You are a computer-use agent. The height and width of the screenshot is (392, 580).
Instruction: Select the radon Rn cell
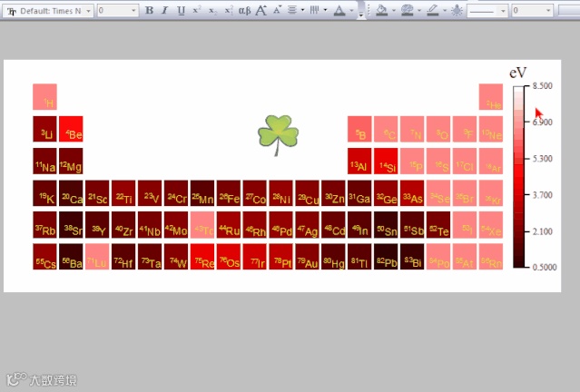tap(491, 256)
